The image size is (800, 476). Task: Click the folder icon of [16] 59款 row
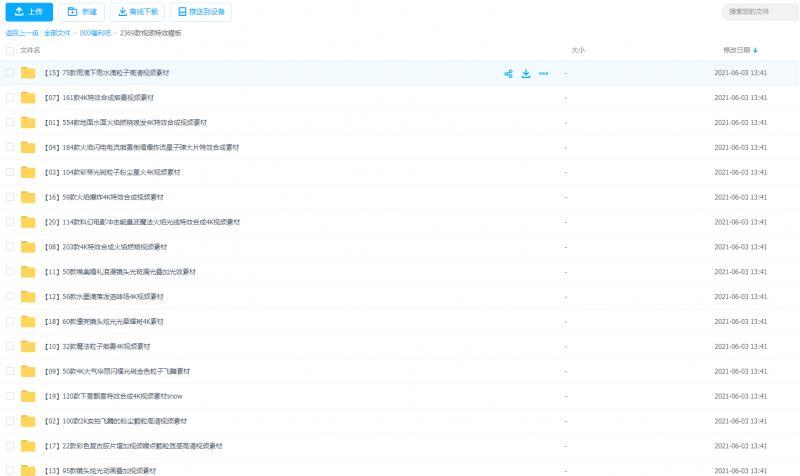(x=28, y=197)
